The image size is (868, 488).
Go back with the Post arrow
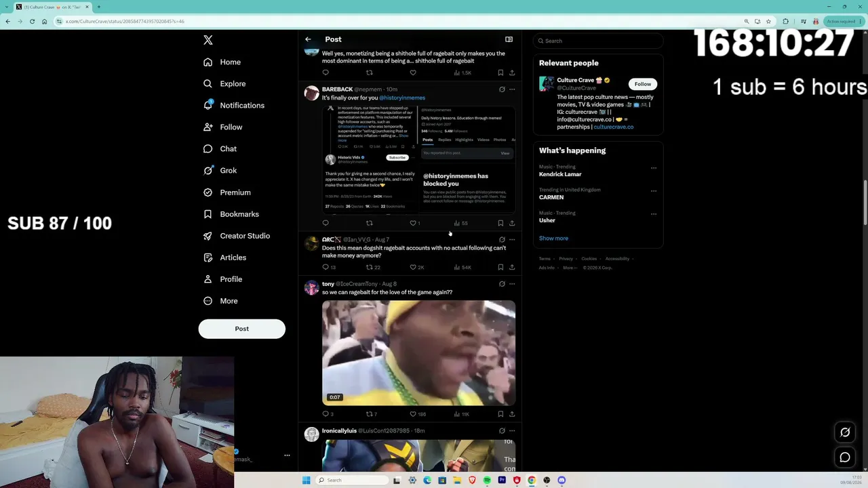(308, 39)
